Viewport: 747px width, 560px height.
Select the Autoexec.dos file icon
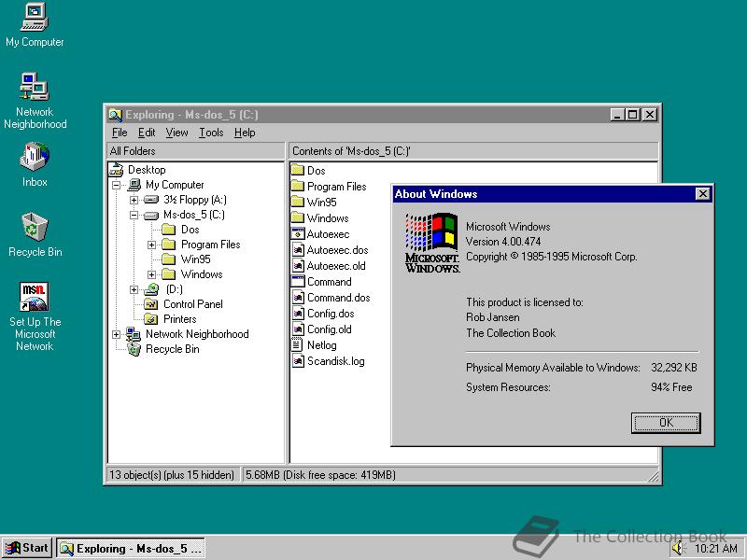pos(298,250)
